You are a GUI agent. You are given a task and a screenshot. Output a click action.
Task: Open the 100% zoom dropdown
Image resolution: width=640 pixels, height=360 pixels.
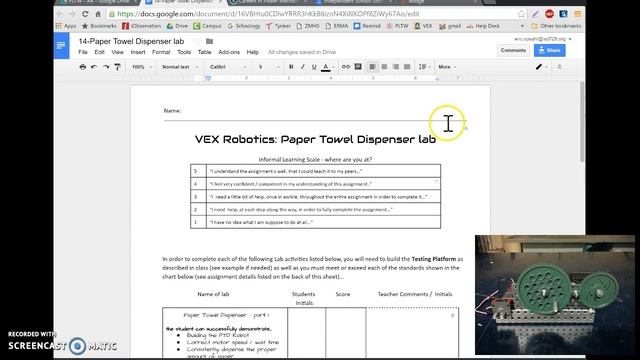(142, 67)
